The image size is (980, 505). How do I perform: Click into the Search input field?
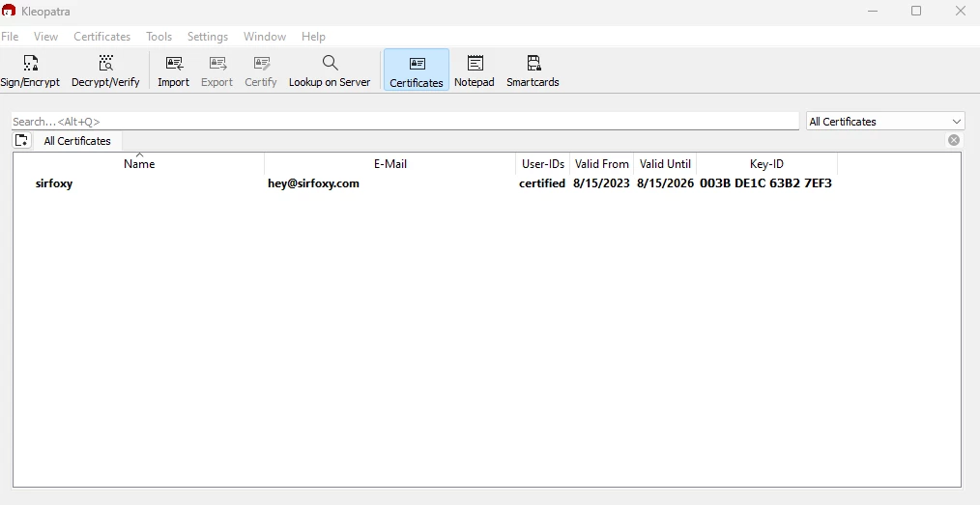tap(404, 122)
